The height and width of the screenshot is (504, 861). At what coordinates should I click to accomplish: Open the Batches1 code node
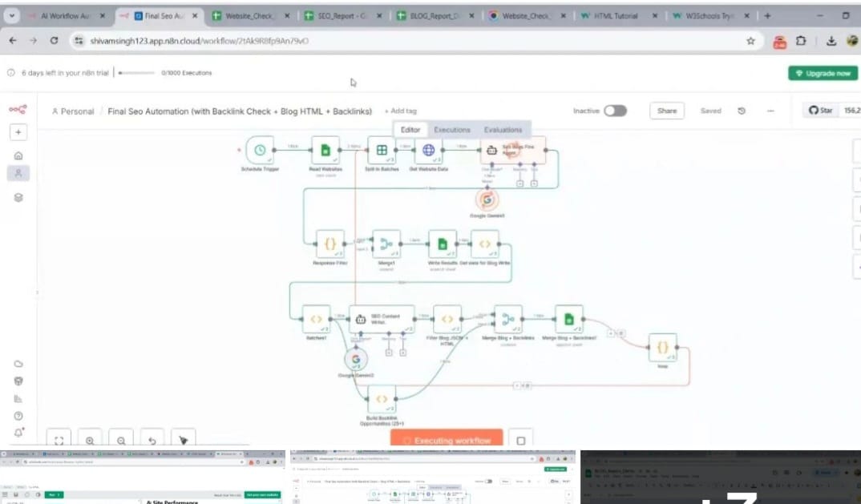coord(317,319)
